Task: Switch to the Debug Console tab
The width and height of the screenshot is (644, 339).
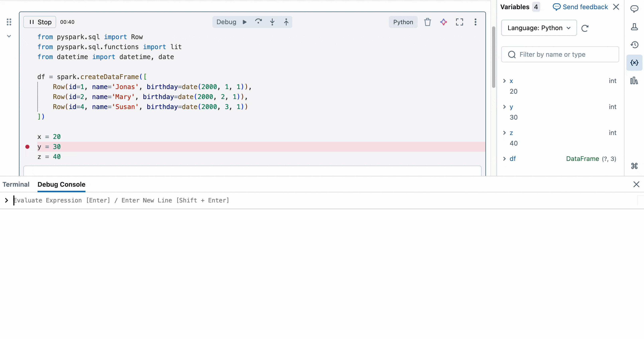Action: [x=61, y=184]
